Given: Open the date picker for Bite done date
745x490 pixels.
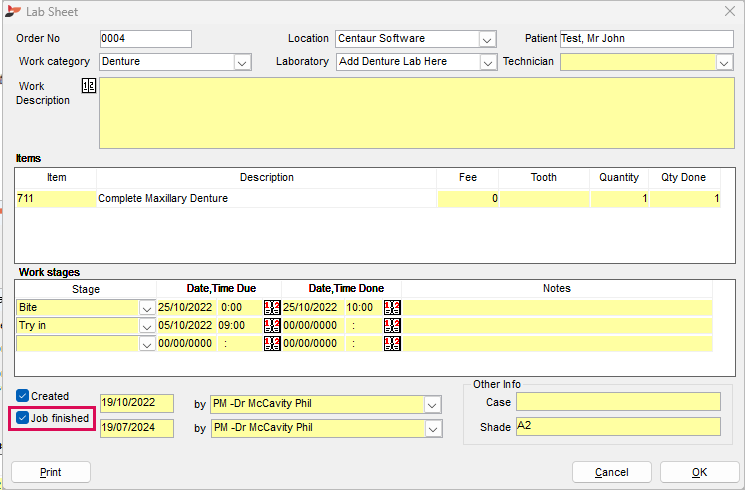Looking at the screenshot, I should tap(392, 307).
